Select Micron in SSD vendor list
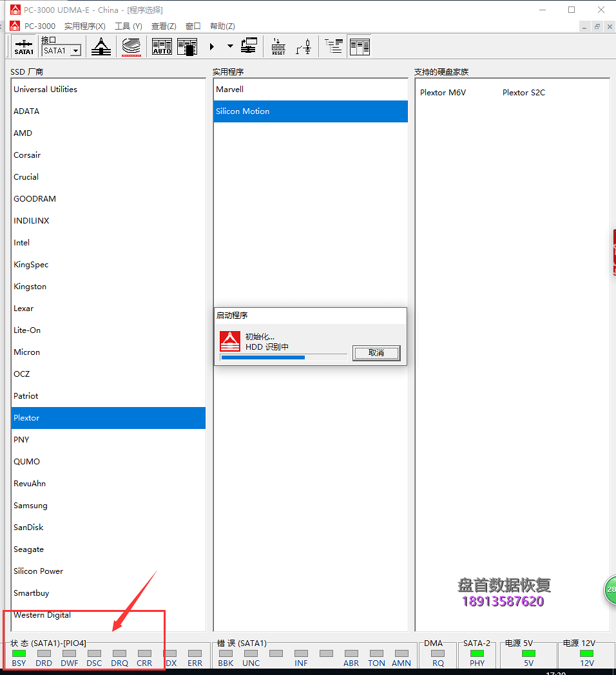 coord(108,352)
